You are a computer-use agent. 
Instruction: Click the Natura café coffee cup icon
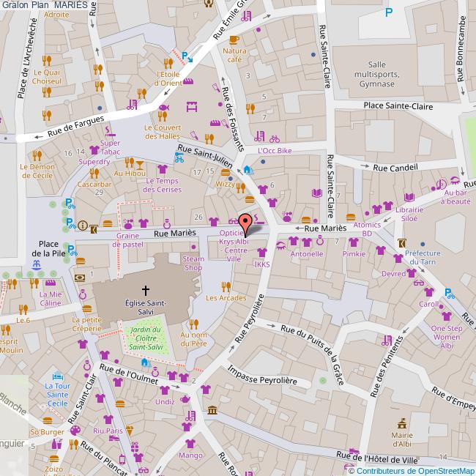234,40
